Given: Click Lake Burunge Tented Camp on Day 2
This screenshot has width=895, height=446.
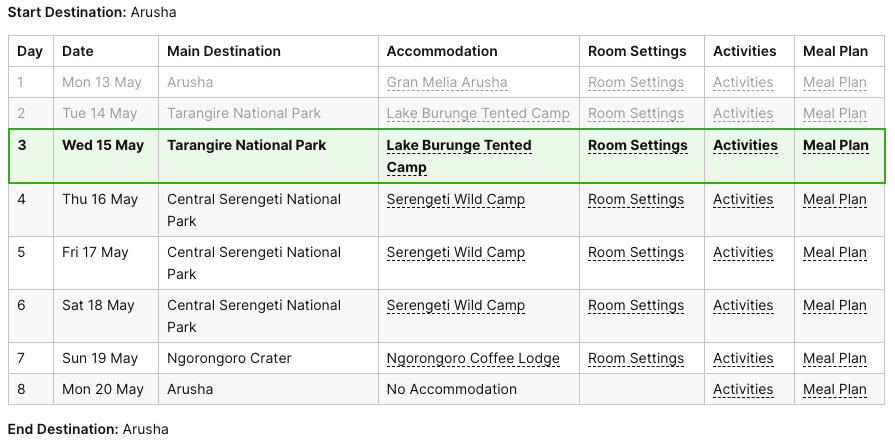Looking at the screenshot, I should click(x=478, y=114).
